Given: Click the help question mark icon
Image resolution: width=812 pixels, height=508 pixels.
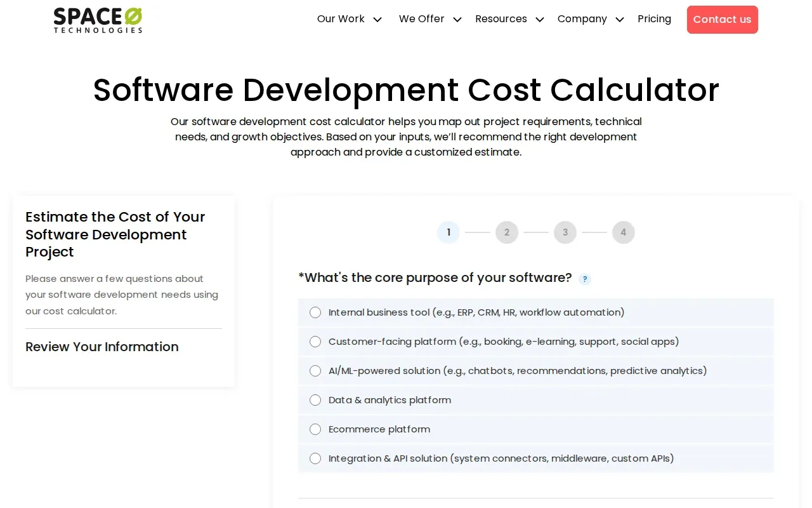Looking at the screenshot, I should pos(585,279).
